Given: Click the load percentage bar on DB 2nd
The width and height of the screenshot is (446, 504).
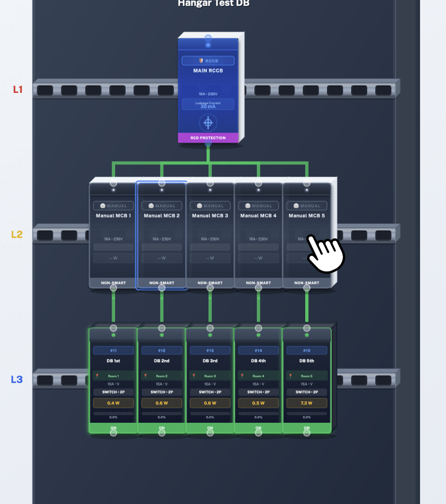Looking at the screenshot, I should (x=162, y=414).
